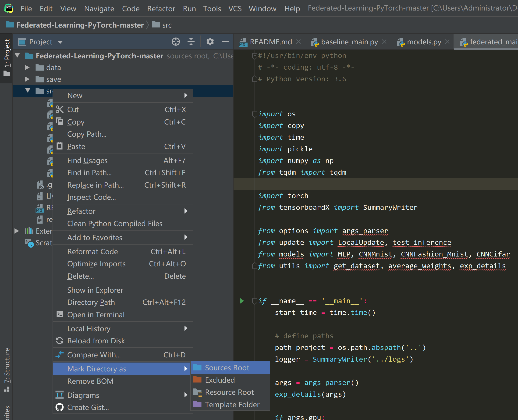Open the Refactor menu in menu bar
518x420 pixels.
(x=161, y=9)
